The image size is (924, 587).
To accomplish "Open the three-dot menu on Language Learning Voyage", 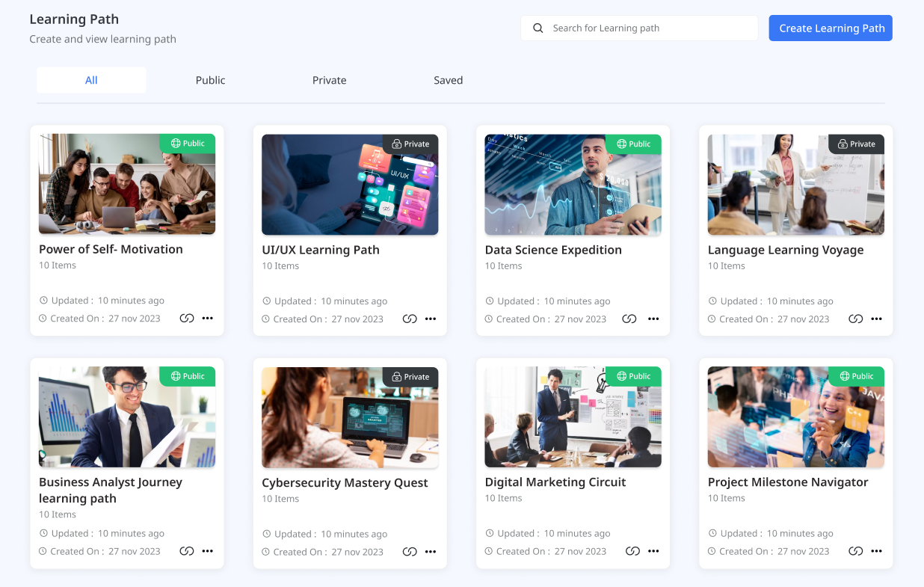I will [x=876, y=319].
